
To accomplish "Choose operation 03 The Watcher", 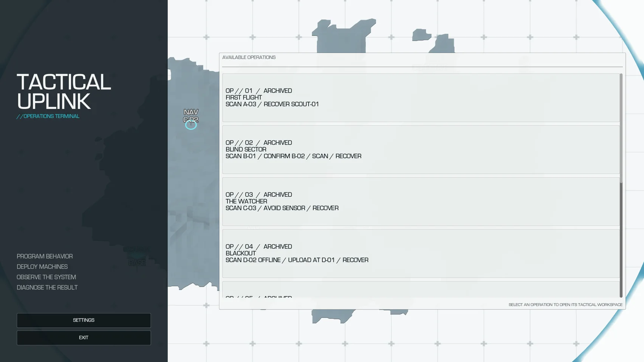I will (x=421, y=202).
